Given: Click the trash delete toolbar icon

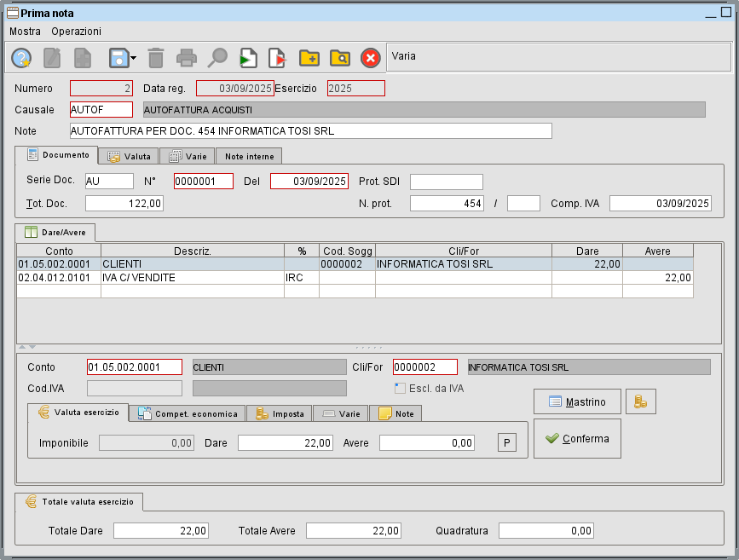Looking at the screenshot, I should [x=155, y=58].
